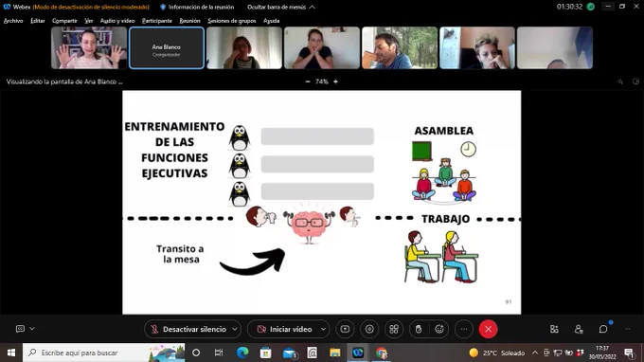Click the red leave meeting button
Viewport: 644px width, 362px height.
point(488,329)
